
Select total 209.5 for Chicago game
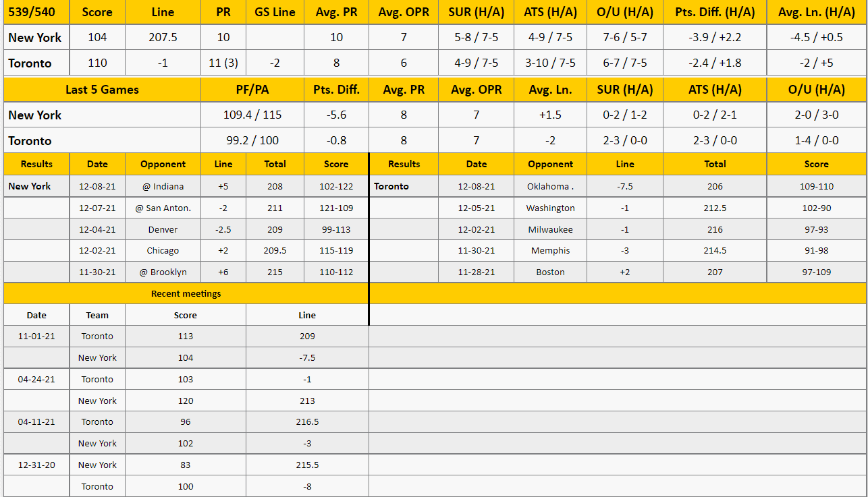tap(275, 251)
